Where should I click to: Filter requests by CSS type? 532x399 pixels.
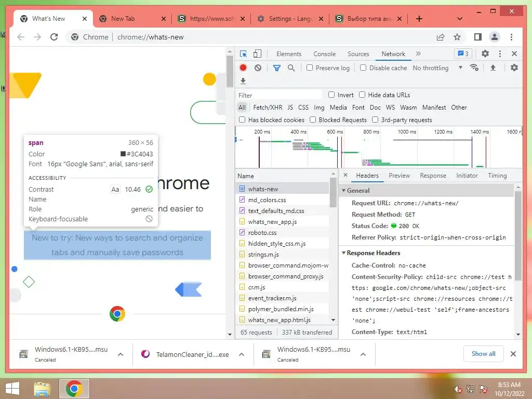click(303, 107)
